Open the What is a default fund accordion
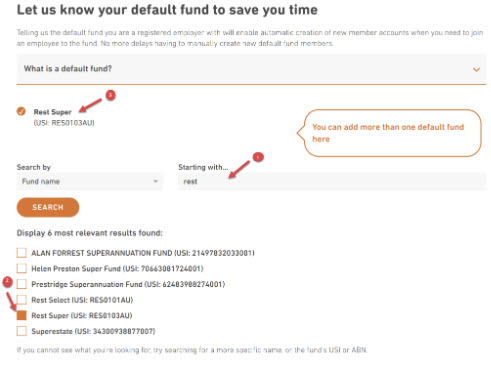491x365 pixels. (x=251, y=69)
